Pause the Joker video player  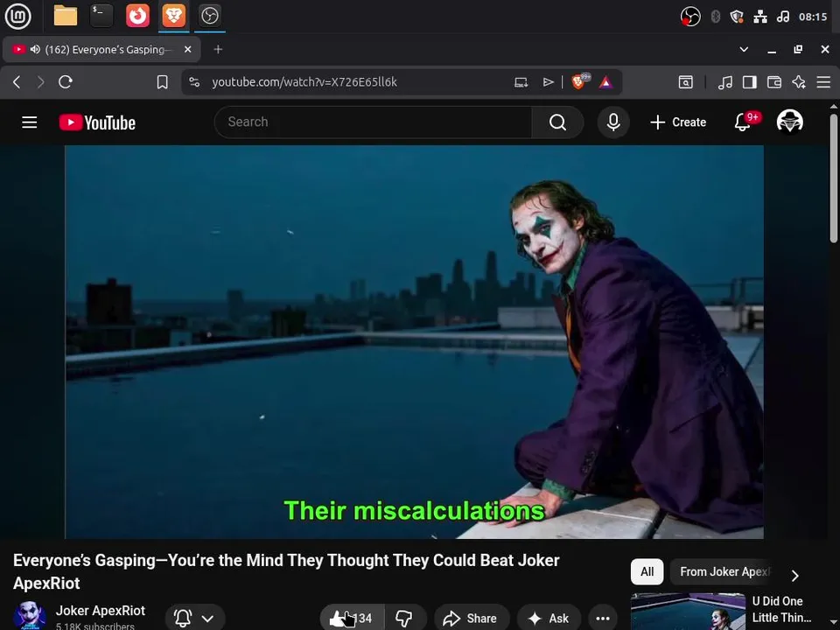click(x=414, y=342)
